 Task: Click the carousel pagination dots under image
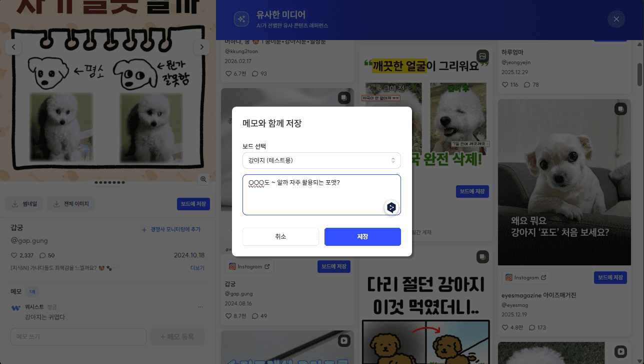tap(109, 183)
